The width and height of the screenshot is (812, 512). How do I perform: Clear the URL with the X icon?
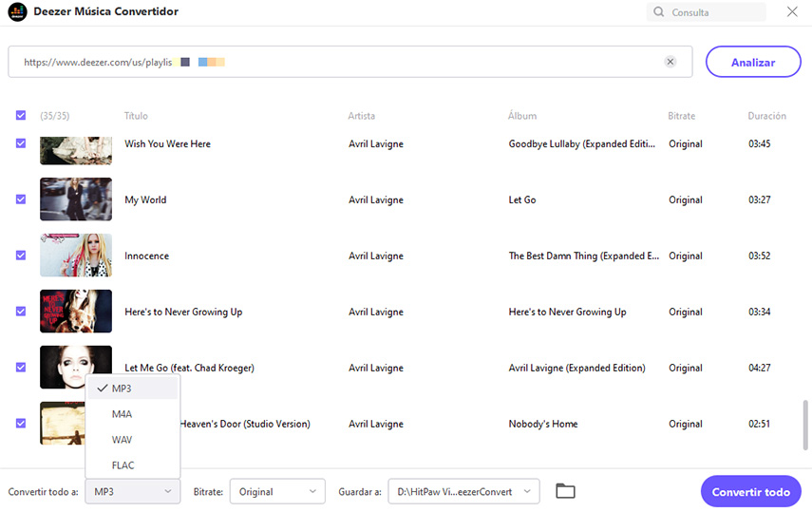point(670,62)
